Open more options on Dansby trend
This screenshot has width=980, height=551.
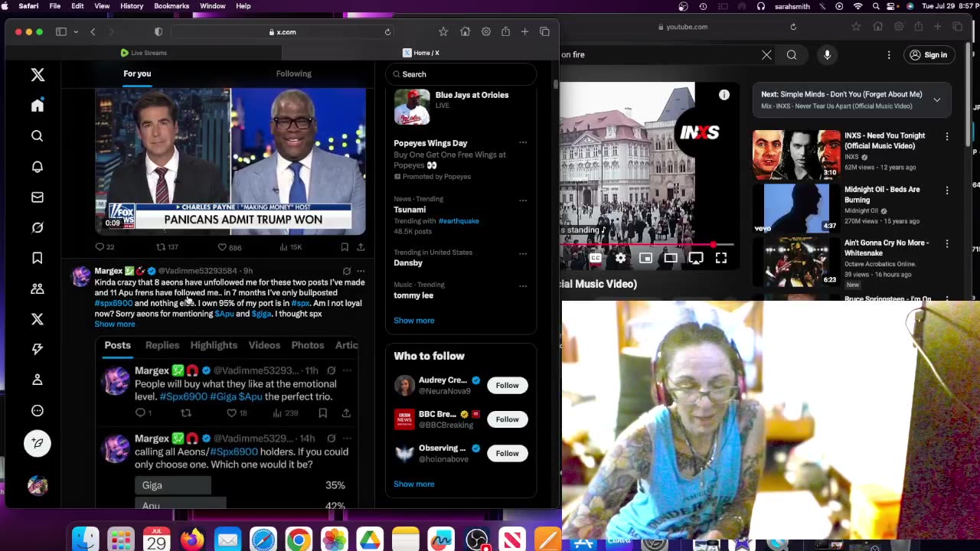click(x=523, y=253)
